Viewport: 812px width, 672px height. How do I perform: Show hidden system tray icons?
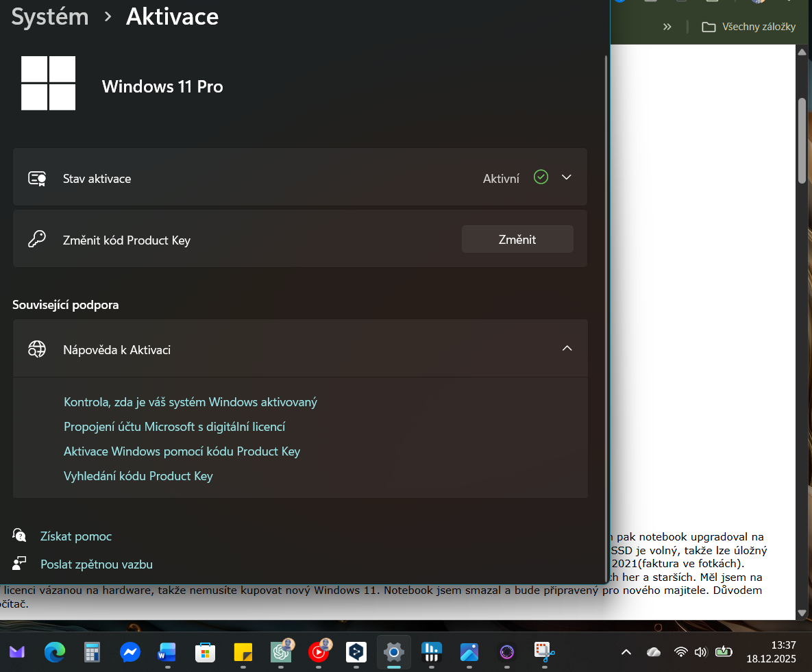point(626,652)
